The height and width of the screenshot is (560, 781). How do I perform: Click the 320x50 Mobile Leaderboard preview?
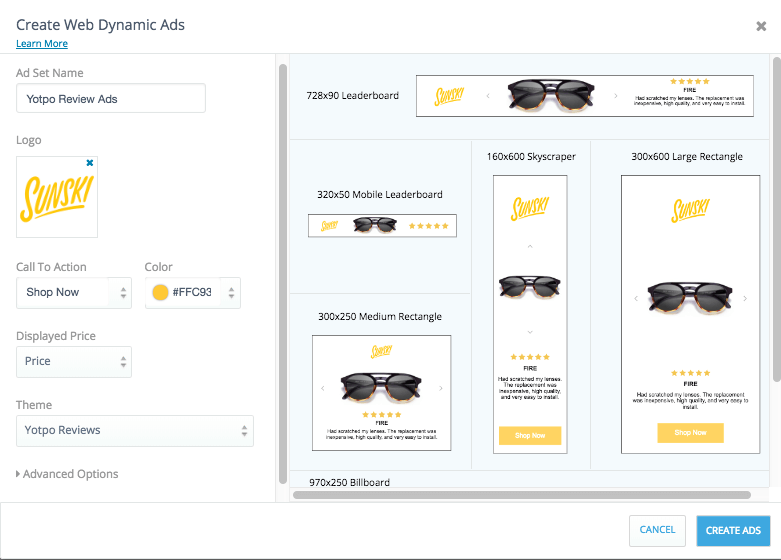pos(382,226)
